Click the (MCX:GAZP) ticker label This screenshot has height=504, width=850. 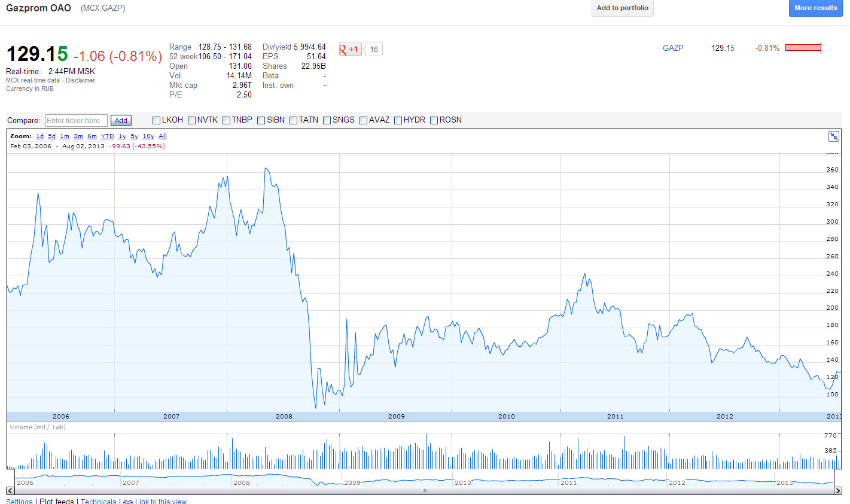103,8
